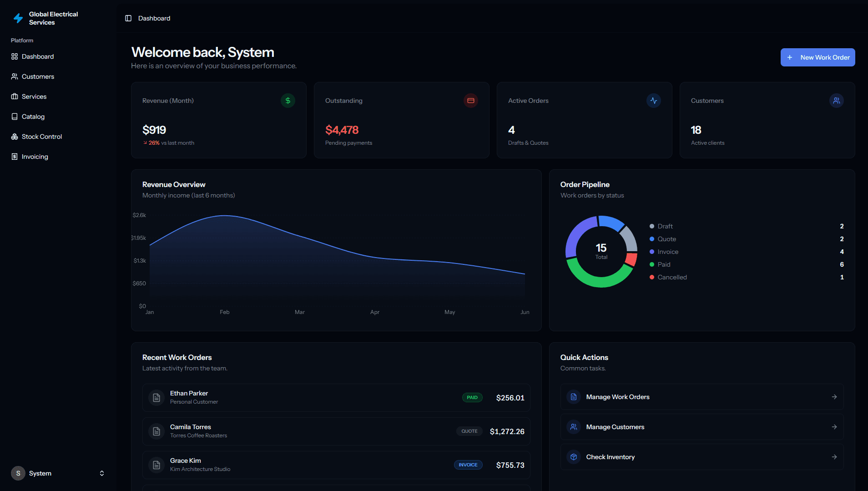The height and width of the screenshot is (491, 868).
Task: Click the arrow on Manage Work Orders
Action: click(834, 397)
